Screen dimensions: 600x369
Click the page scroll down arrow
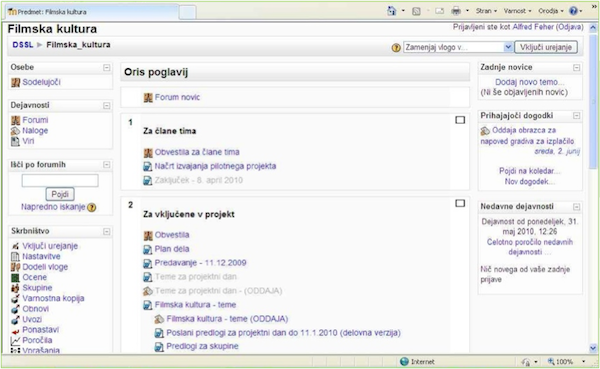[593, 348]
